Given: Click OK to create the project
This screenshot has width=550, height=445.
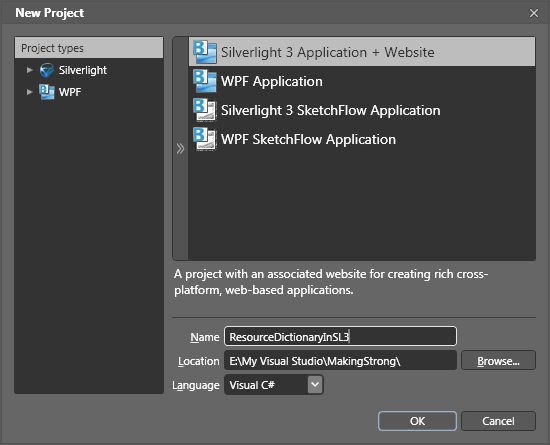Looking at the screenshot, I should (x=417, y=421).
